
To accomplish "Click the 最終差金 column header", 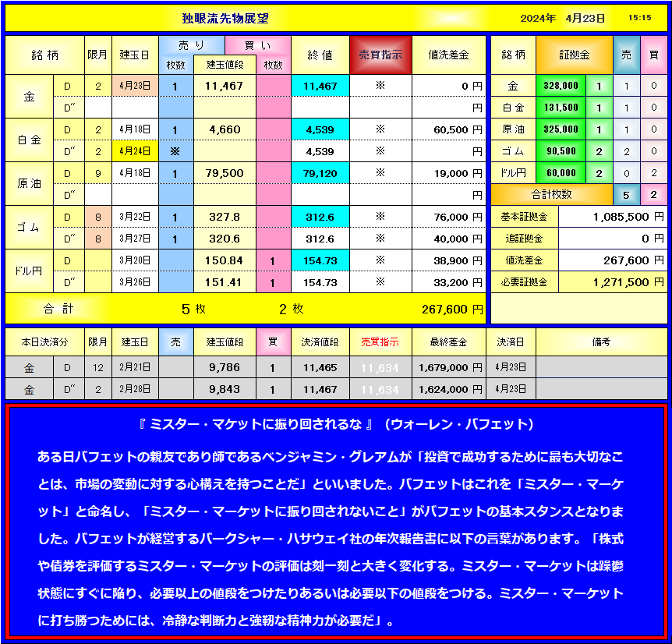I will [449, 342].
